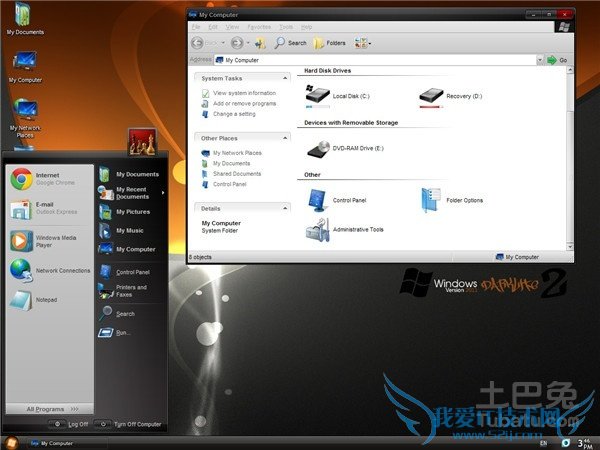Open Administrative Tools icon

coord(318,230)
